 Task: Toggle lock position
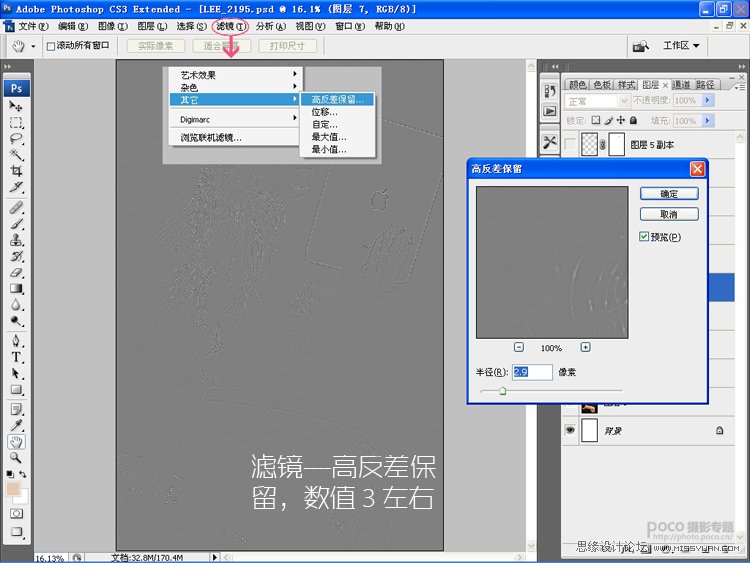[621, 120]
